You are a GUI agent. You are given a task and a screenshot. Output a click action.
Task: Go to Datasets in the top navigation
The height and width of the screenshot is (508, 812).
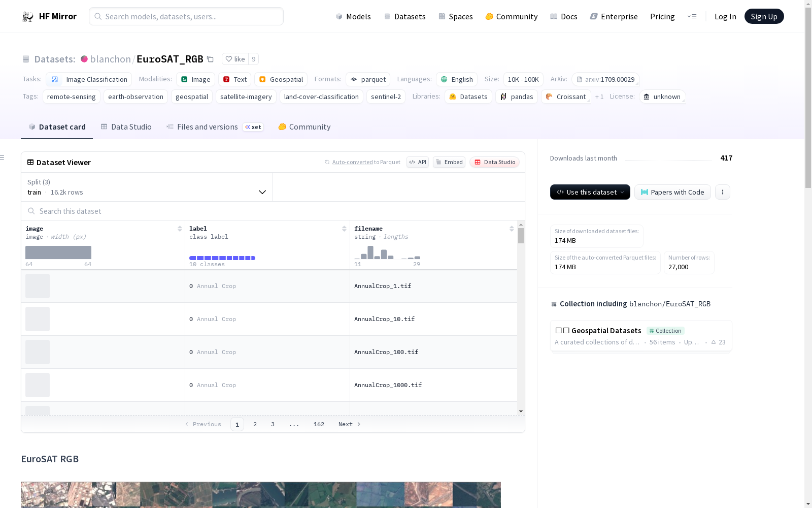click(x=404, y=16)
